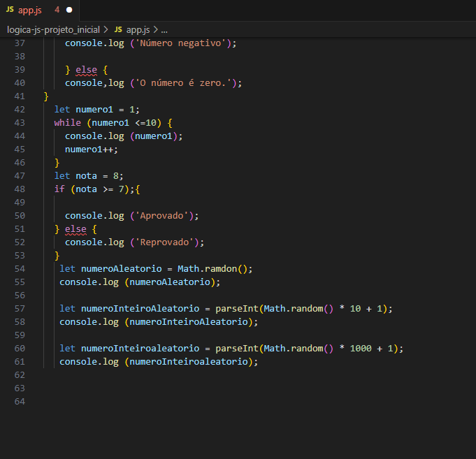The image size is (476, 459).
Task: Click line number 43 in gutter
Action: (20, 123)
